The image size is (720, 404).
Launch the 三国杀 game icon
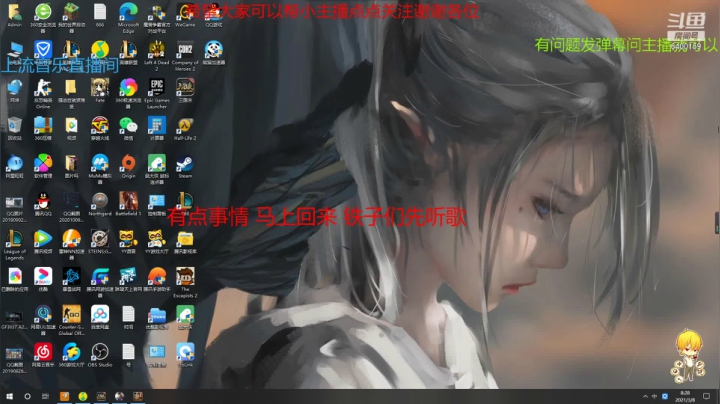point(185,87)
